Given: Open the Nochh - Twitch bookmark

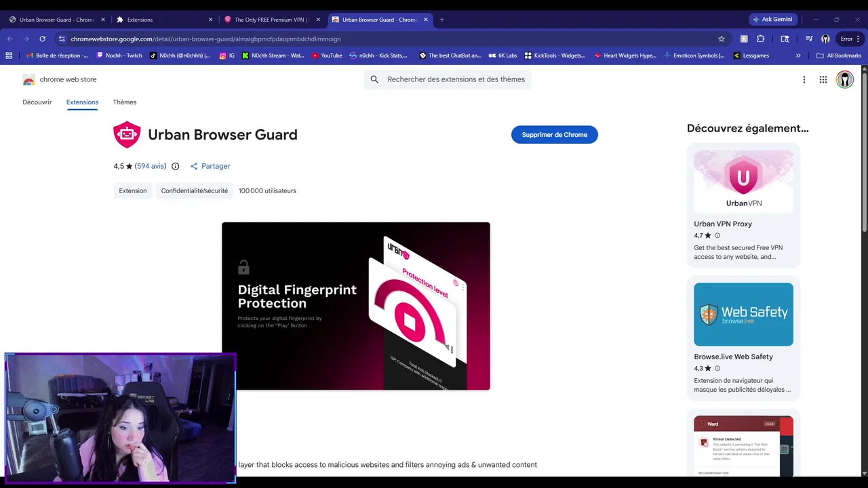Looking at the screenshot, I should tap(119, 56).
